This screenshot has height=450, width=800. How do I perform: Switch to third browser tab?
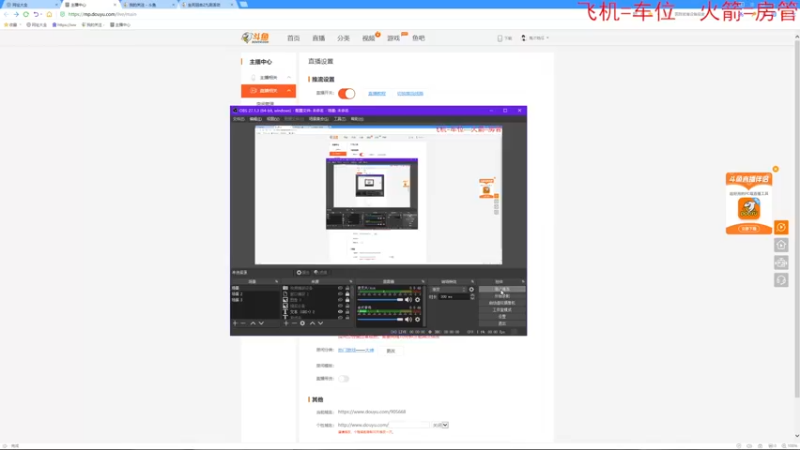pos(148,5)
